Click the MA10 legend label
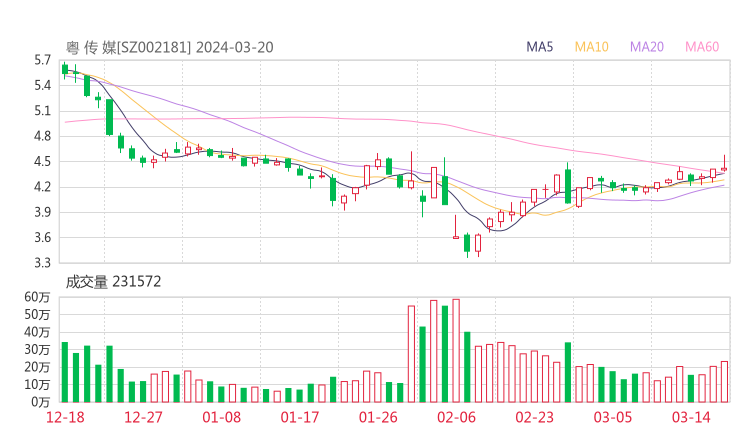 coord(591,47)
